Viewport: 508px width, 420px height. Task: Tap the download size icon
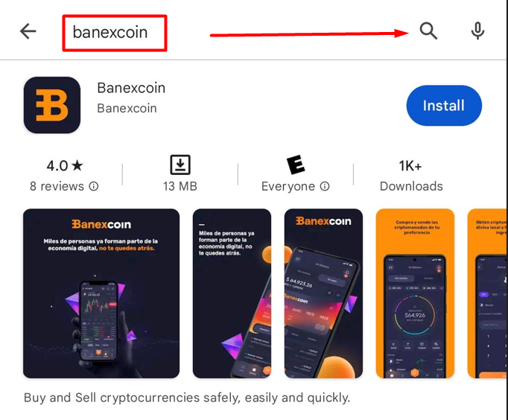click(x=180, y=165)
